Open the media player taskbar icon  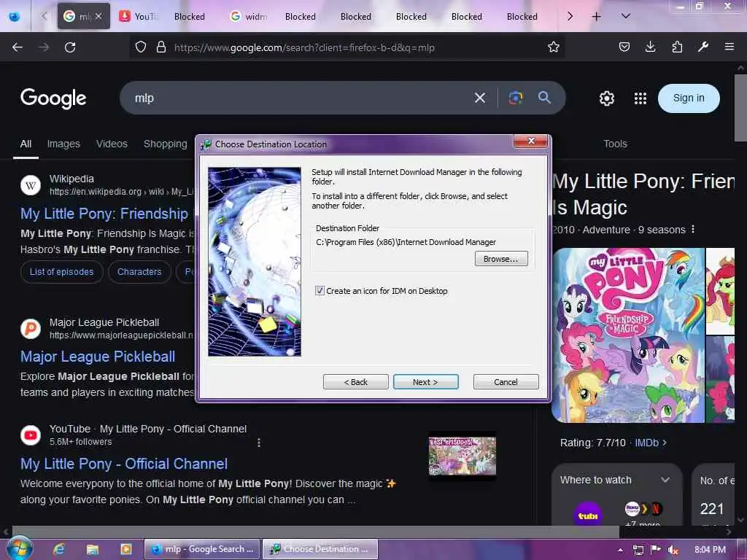click(x=125, y=549)
